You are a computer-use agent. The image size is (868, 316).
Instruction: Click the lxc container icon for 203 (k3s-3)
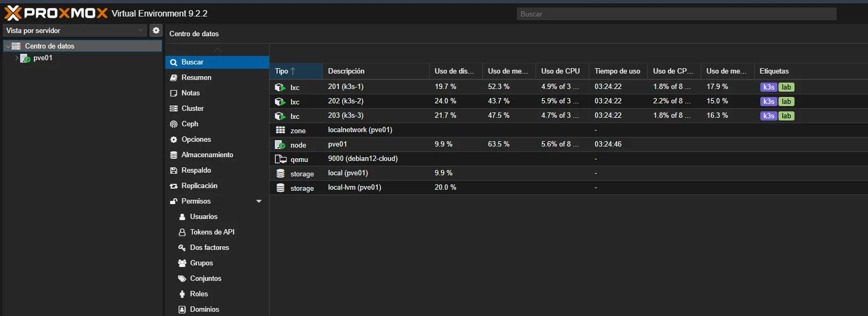tap(280, 116)
